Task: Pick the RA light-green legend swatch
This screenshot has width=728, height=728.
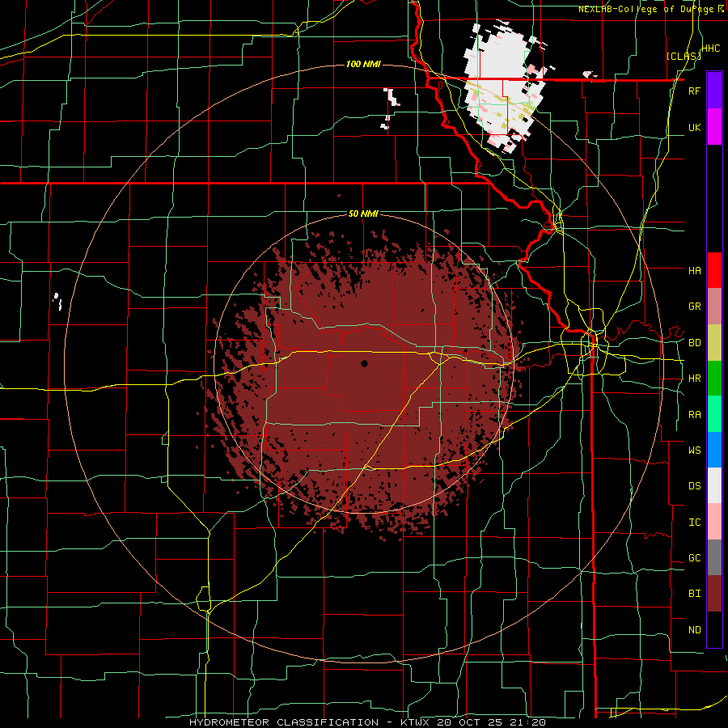Action: tap(714, 413)
